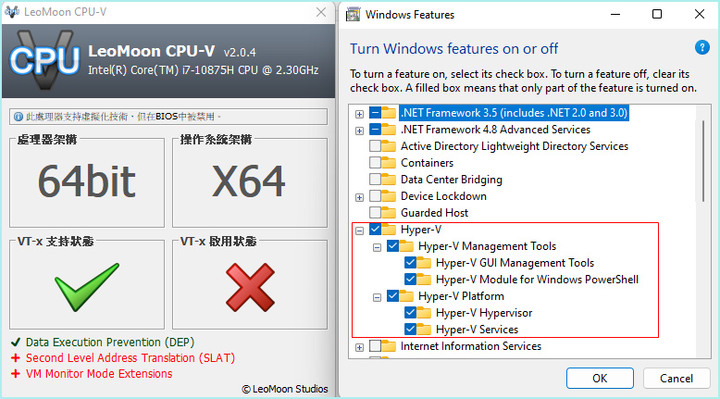This screenshot has height=399, width=720.
Task: Click the info icon in the BIOS message bar
Action: click(x=18, y=117)
